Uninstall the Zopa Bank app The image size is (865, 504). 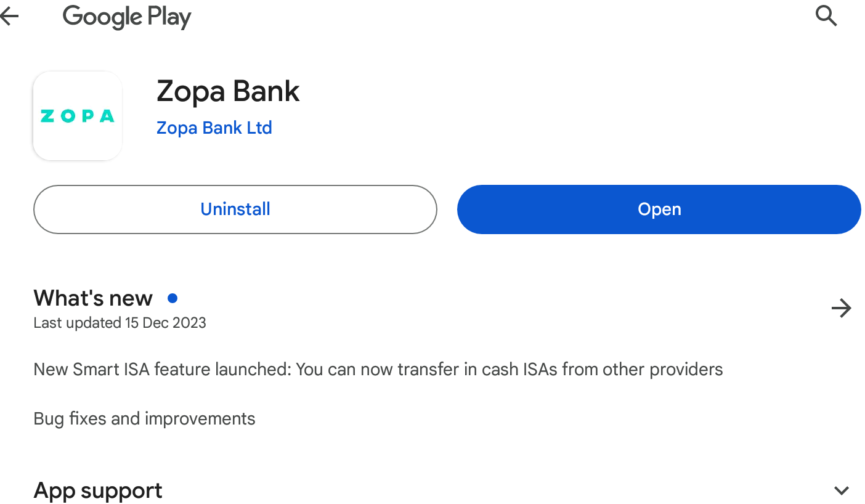coord(235,209)
